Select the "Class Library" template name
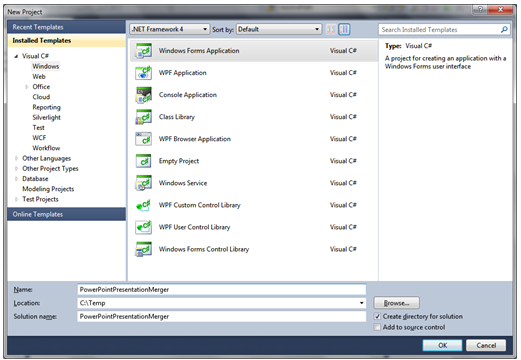The height and width of the screenshot is (360, 521). coord(177,117)
